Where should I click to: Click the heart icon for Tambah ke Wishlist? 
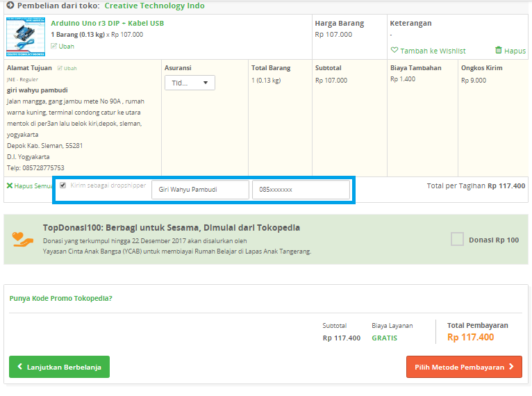[x=394, y=50]
